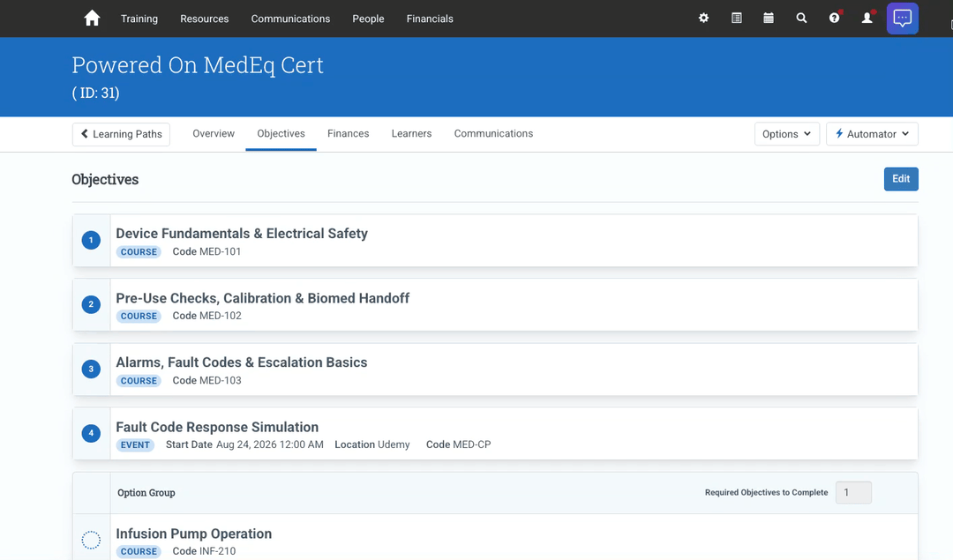The image size is (953, 560).
Task: Click the step 3 number badge
Action: coord(91,369)
